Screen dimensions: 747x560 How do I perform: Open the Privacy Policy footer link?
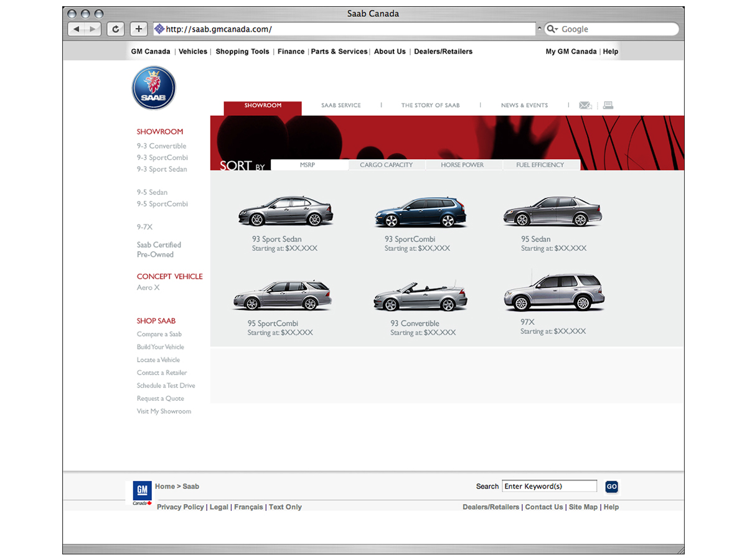tap(180, 507)
